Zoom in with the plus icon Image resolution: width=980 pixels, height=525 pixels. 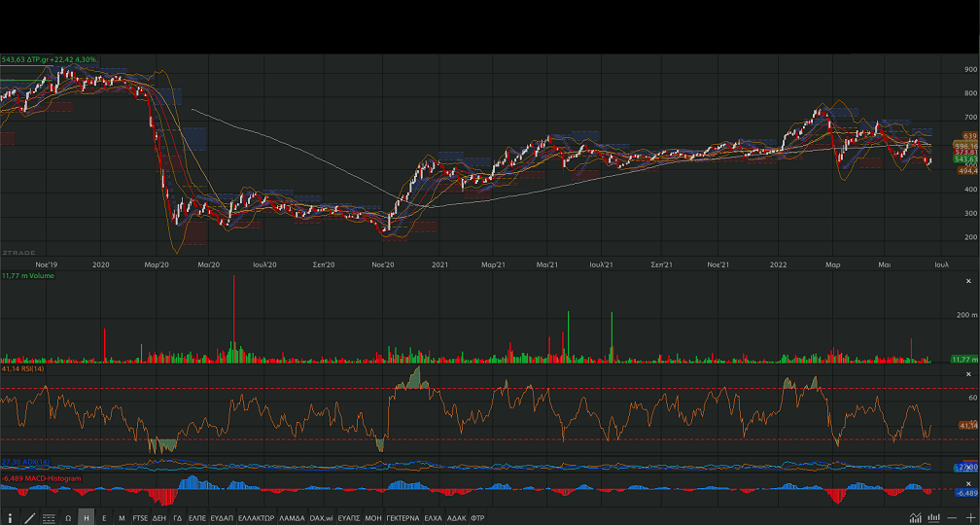pos(969,518)
